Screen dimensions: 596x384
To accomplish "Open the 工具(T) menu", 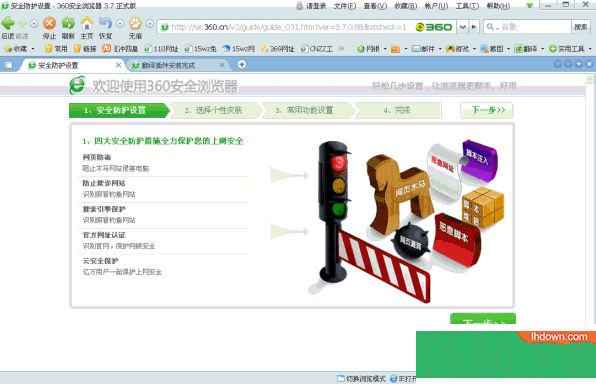I will [x=467, y=6].
